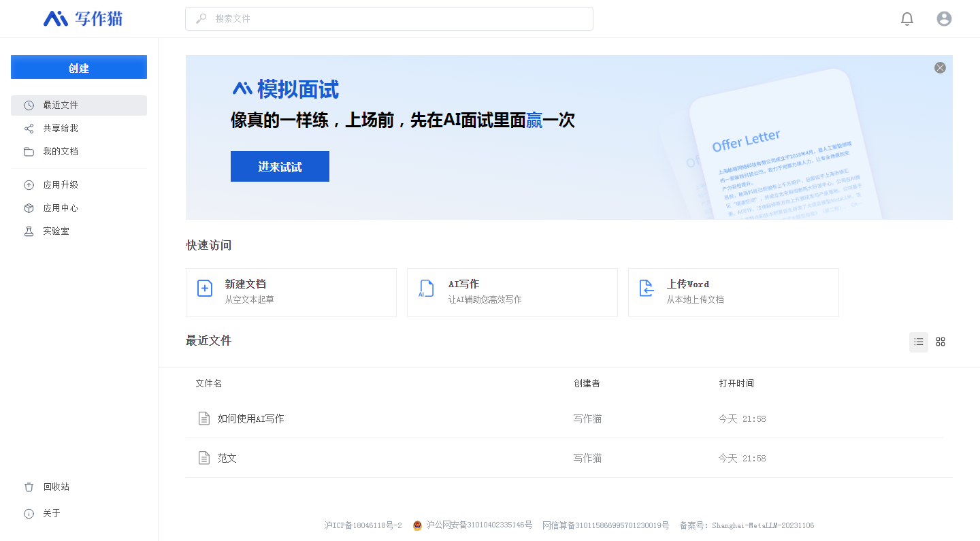Close the mock interview banner
Image resolution: width=980 pixels, height=541 pixels.
pyautogui.click(x=940, y=68)
